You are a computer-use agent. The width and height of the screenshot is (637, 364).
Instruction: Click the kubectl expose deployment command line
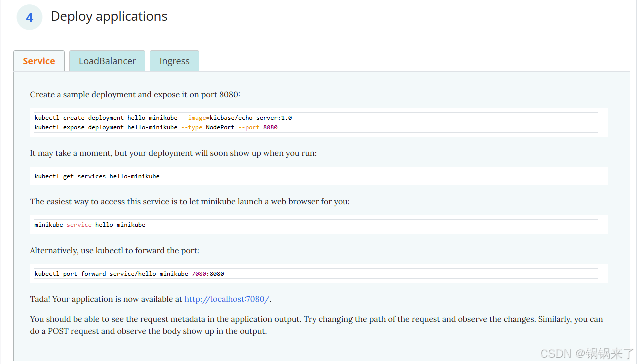156,127
